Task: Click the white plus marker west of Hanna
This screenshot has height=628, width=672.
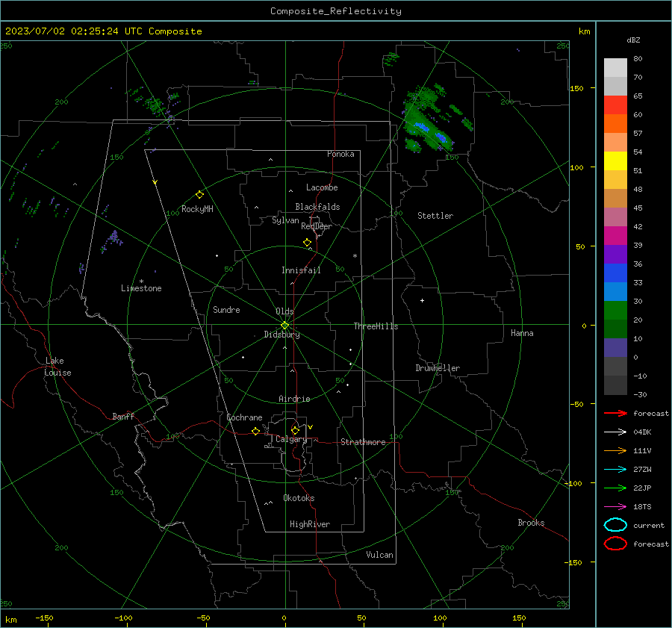Action: [422, 300]
